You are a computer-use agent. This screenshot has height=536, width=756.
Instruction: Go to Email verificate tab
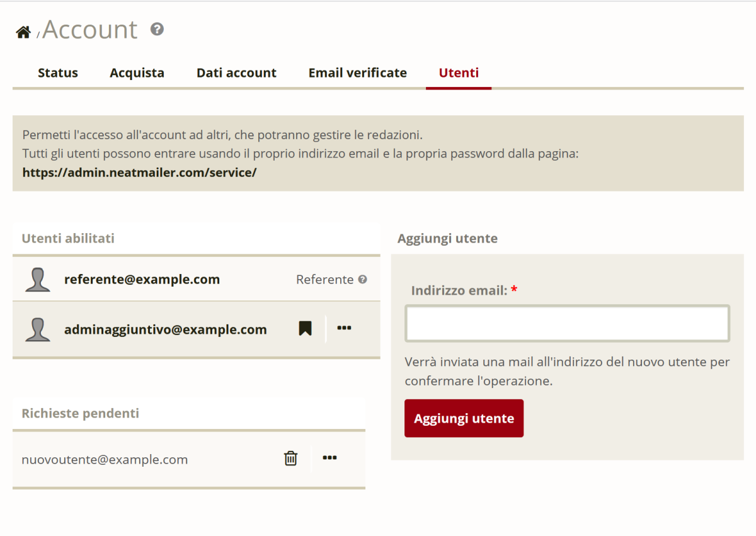357,73
